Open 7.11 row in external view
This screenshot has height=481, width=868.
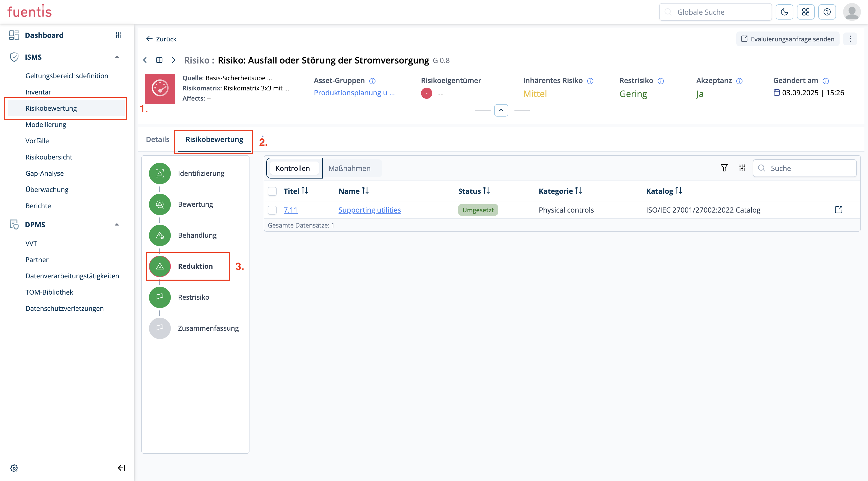click(838, 210)
